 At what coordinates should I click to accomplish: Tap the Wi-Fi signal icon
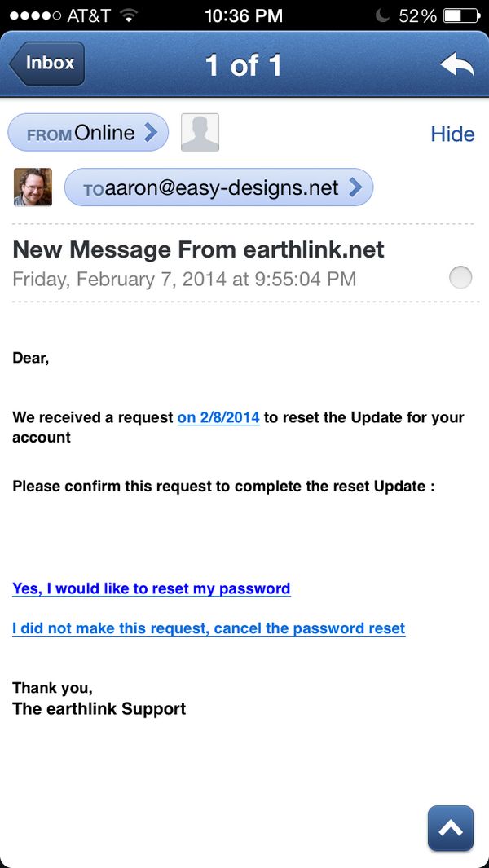[128, 15]
